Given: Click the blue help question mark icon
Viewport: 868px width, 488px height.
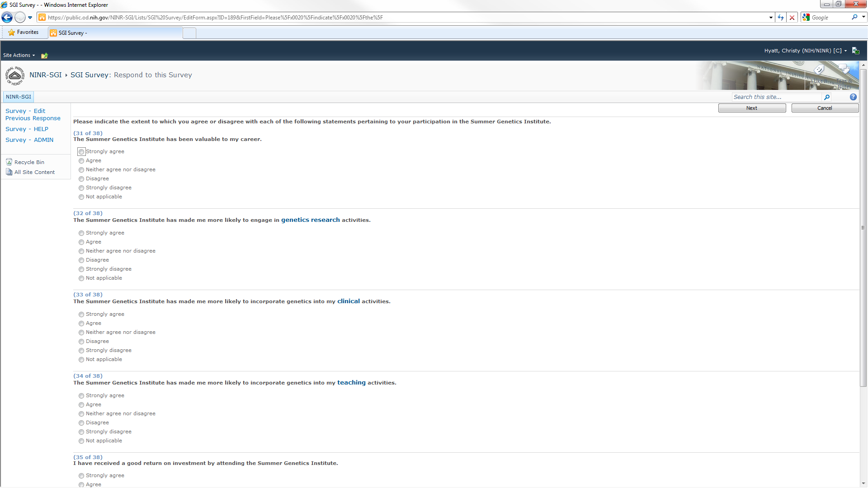Looking at the screenshot, I should (x=853, y=97).
